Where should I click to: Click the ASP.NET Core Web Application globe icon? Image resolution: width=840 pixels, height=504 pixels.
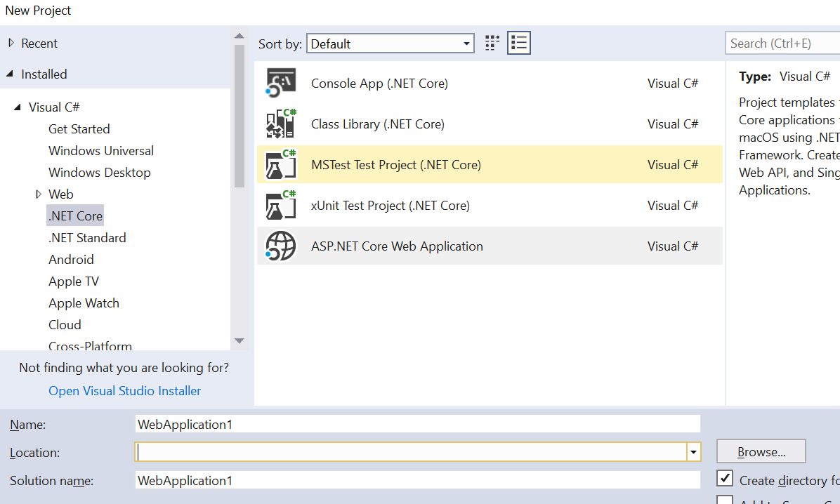pos(281,246)
